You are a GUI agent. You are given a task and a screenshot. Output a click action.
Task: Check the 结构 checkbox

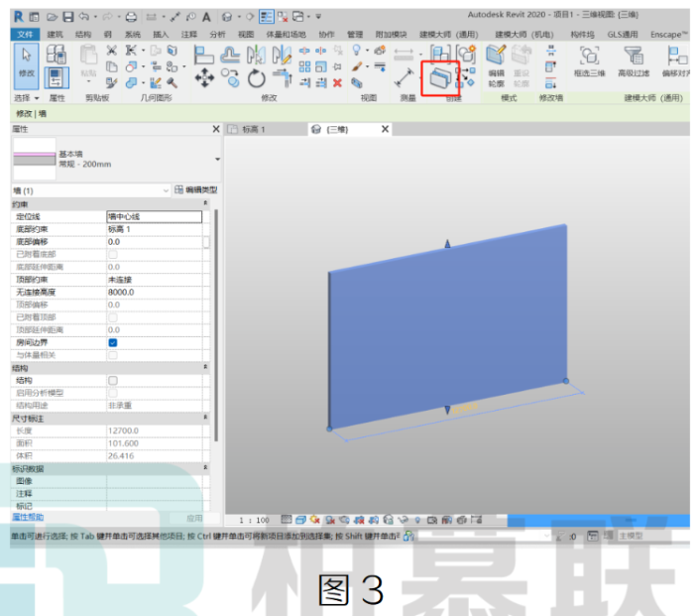click(x=113, y=380)
